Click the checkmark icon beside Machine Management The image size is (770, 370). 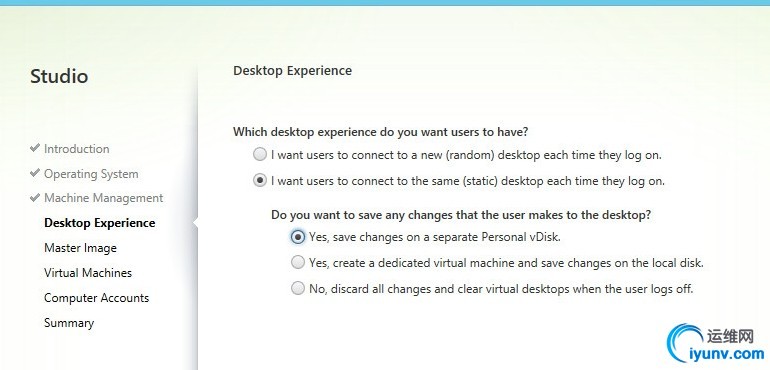pyautogui.click(x=34, y=198)
